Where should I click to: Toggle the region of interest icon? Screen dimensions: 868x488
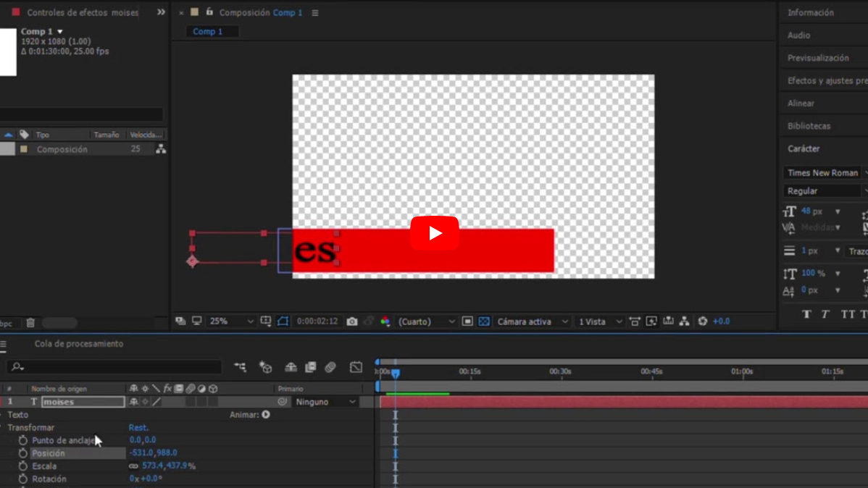(467, 321)
